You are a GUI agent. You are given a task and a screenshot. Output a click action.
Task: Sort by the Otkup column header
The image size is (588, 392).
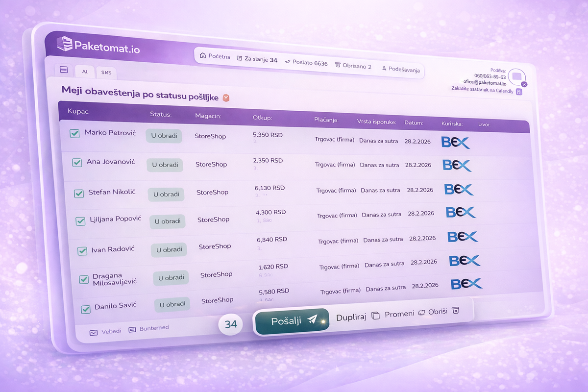[x=263, y=118]
